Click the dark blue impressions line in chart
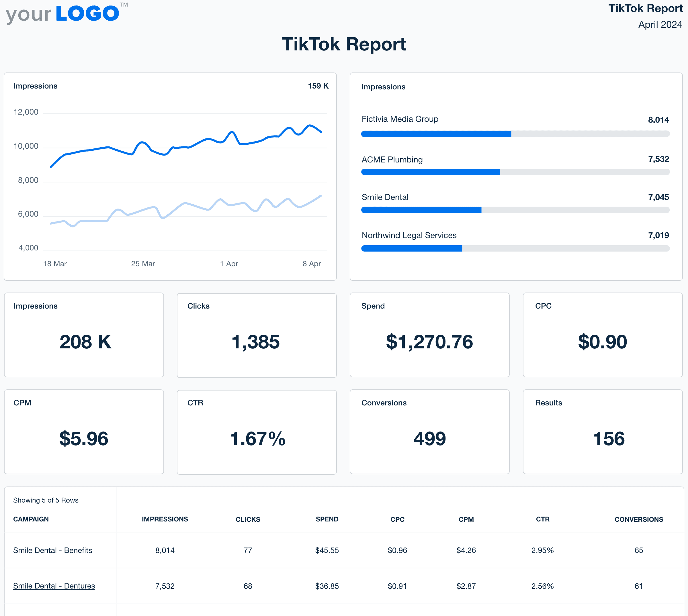This screenshot has width=688, height=616. click(108, 147)
